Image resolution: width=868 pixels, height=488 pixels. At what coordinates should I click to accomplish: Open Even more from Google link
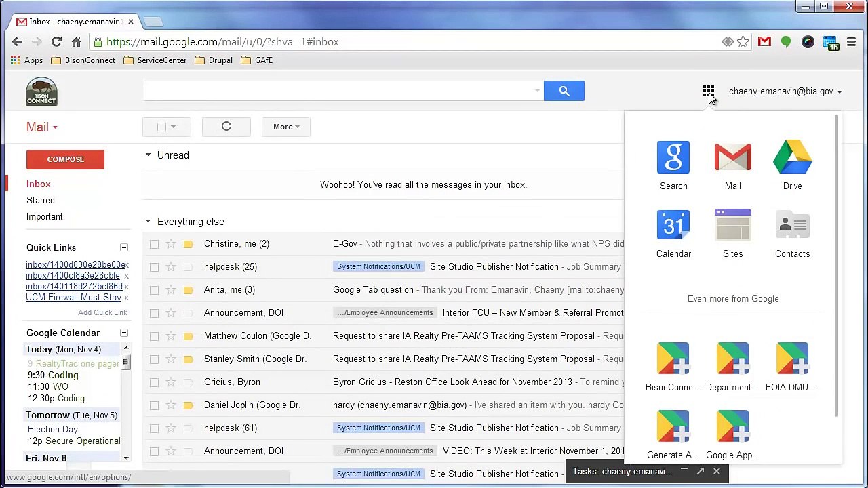coord(733,298)
